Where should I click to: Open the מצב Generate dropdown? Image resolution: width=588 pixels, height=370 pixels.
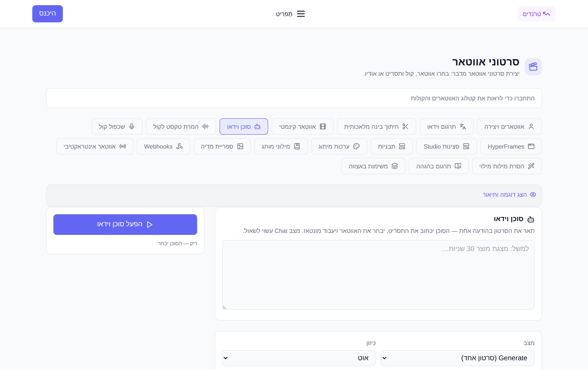pos(457,358)
